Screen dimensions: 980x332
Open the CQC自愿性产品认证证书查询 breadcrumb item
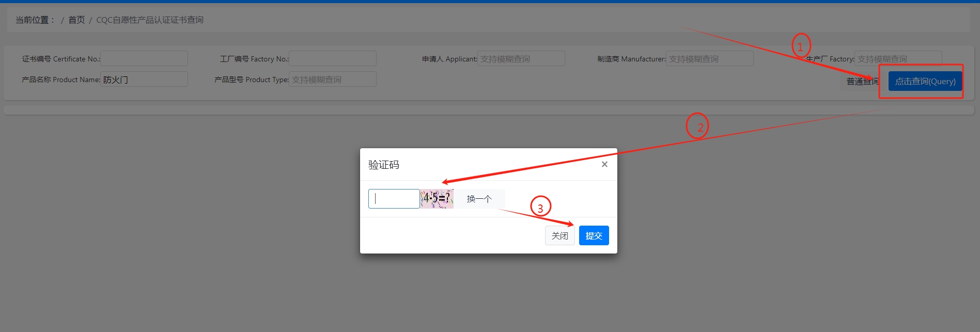(150, 20)
